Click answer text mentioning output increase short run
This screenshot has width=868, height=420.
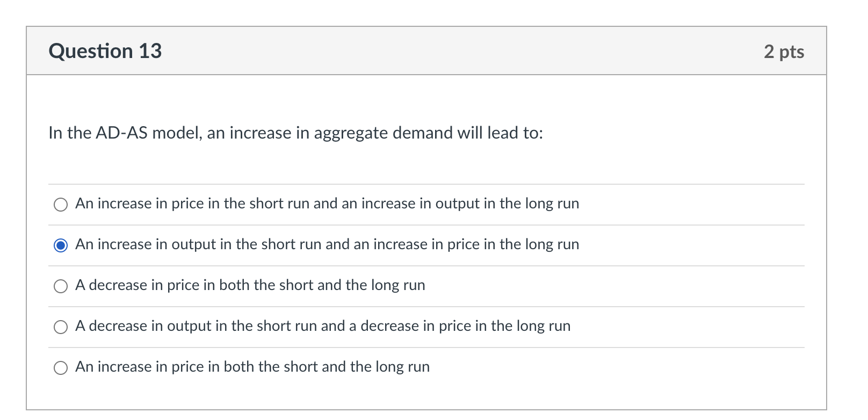(x=327, y=245)
